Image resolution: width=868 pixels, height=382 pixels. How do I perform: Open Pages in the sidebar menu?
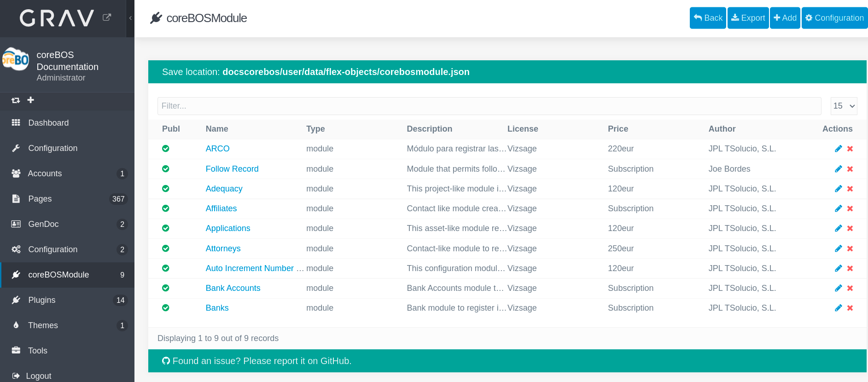(x=40, y=199)
